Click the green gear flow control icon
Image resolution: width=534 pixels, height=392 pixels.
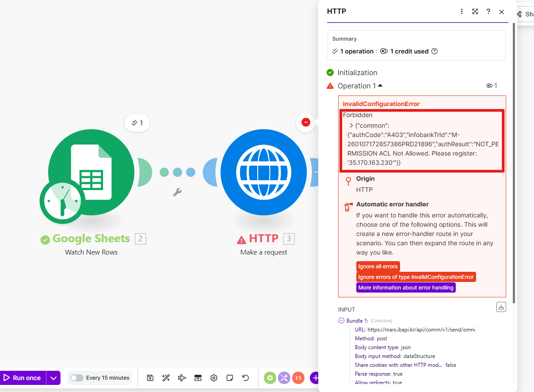270,378
